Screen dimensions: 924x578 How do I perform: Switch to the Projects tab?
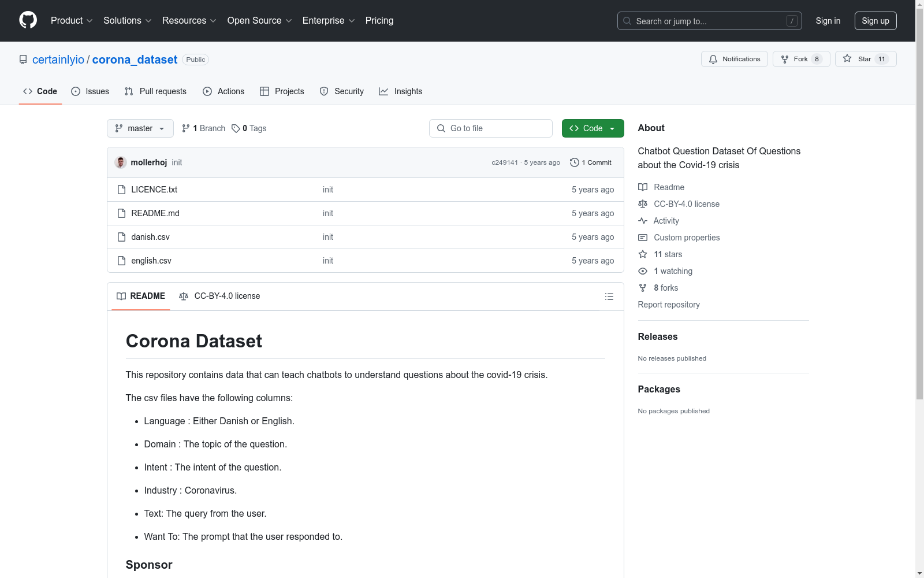282,91
